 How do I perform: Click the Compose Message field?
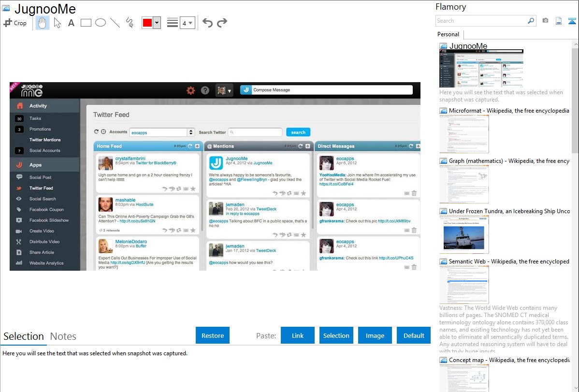tap(332, 90)
